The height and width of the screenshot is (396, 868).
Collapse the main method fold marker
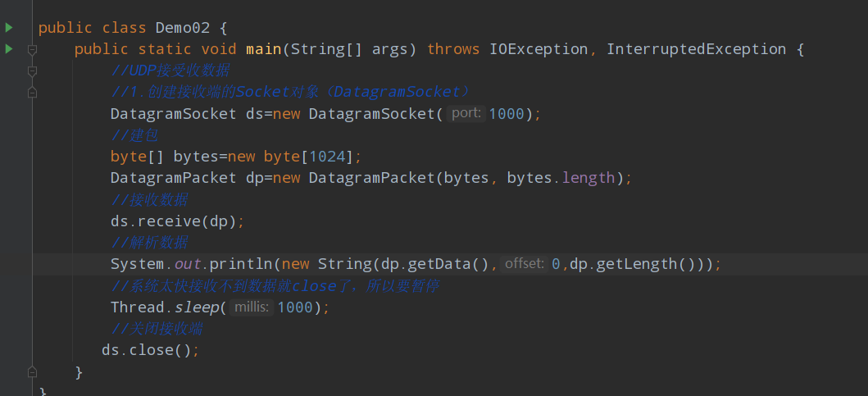[32, 49]
